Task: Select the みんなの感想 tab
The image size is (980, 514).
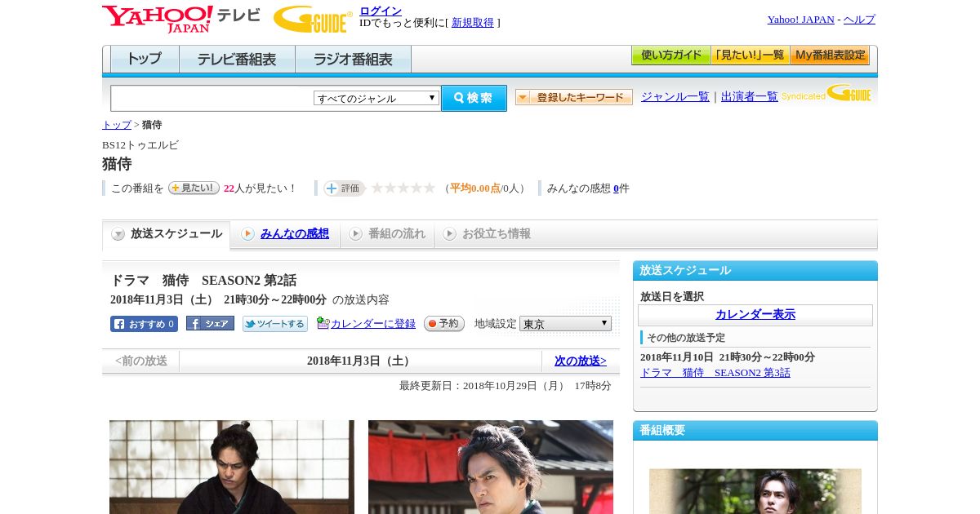Action: pyautogui.click(x=286, y=234)
